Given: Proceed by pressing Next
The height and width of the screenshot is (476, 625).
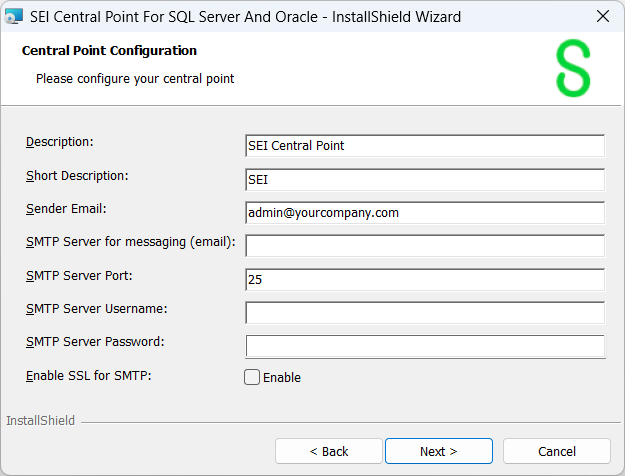Looking at the screenshot, I should [438, 451].
